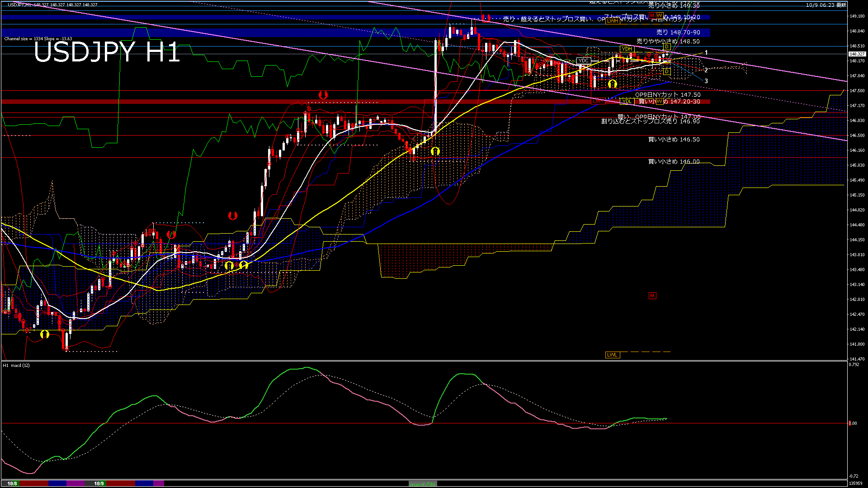
Task: Click the 10/8 date marker
Action: pyautogui.click(x=12, y=483)
